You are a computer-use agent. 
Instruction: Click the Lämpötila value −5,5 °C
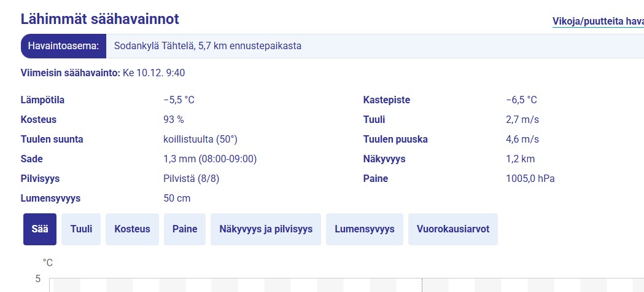pyautogui.click(x=179, y=100)
